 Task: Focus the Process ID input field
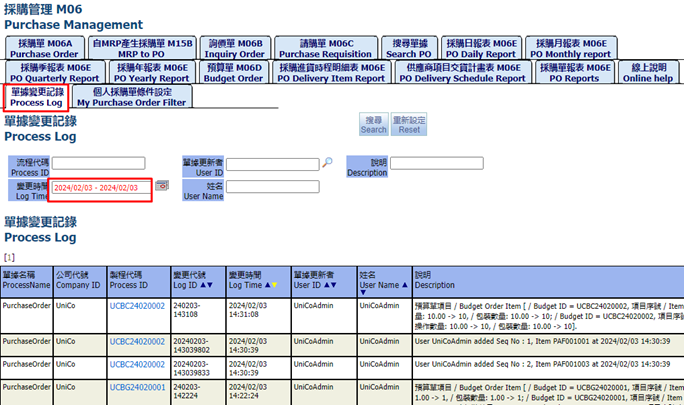99,163
